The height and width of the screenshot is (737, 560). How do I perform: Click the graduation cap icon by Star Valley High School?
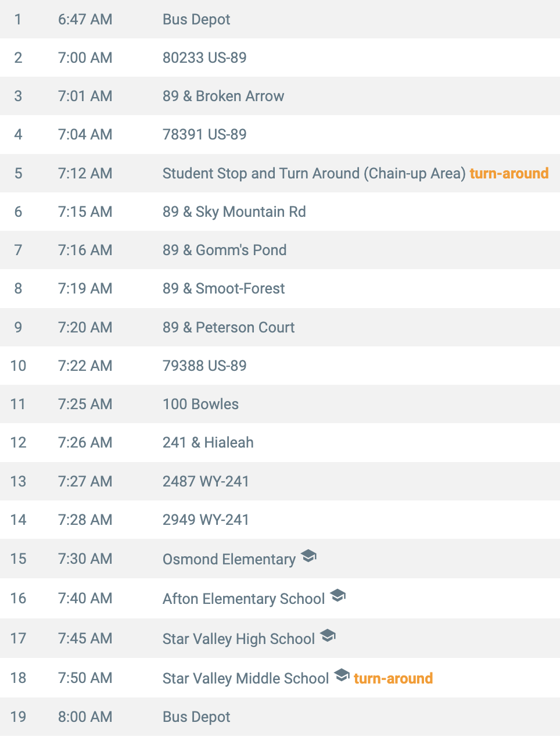328,636
